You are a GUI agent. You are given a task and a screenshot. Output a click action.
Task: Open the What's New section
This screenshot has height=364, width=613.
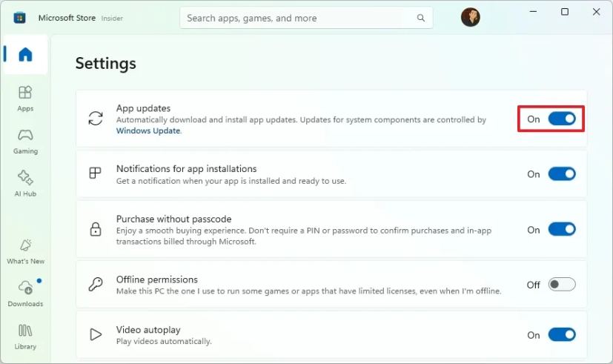tap(25, 251)
